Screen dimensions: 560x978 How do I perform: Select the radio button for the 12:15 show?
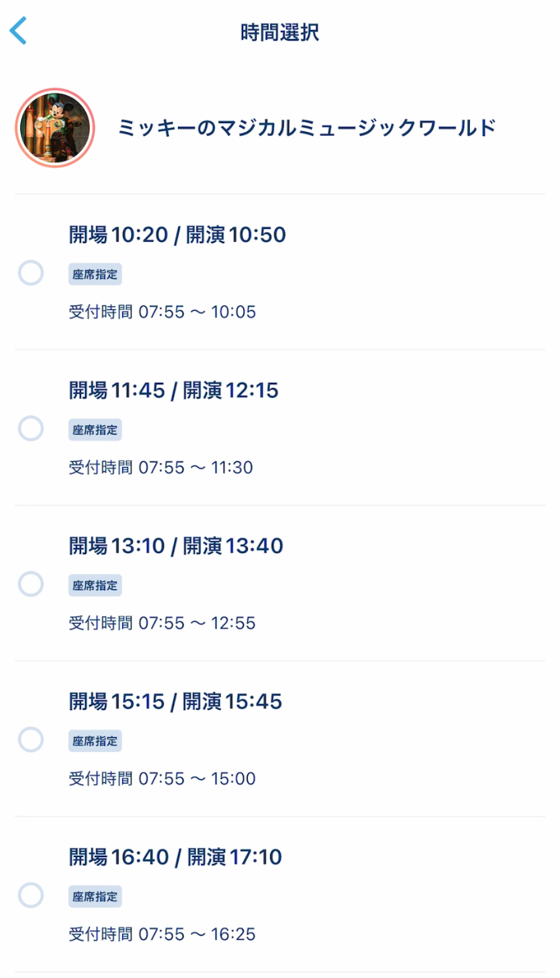click(x=31, y=429)
